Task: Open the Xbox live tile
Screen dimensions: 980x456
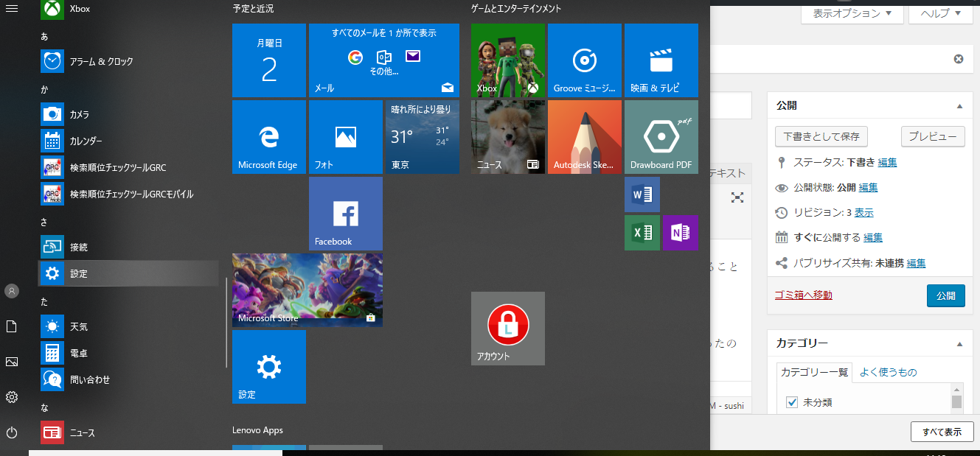Action: (x=507, y=60)
